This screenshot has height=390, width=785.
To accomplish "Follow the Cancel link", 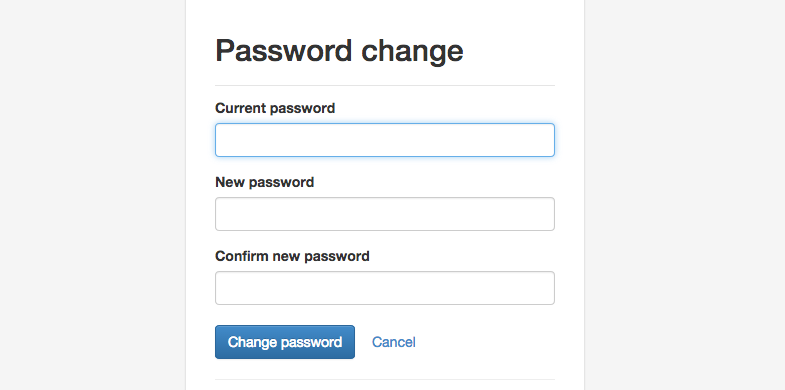I will [394, 342].
